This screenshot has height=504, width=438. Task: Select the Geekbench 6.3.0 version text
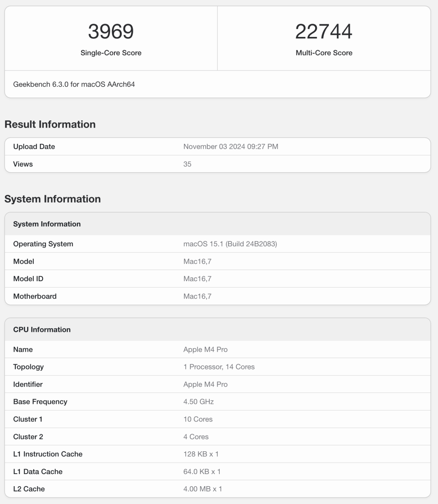(x=74, y=84)
